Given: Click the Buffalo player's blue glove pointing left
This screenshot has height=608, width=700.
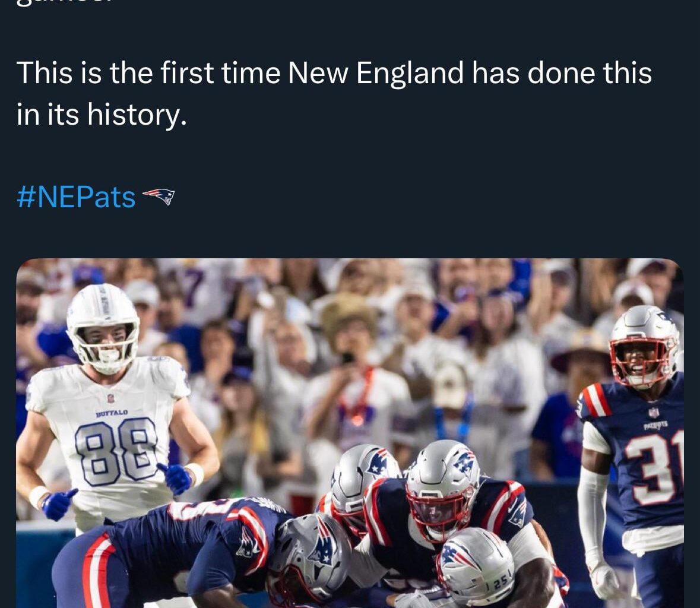Looking at the screenshot, I should [x=58, y=503].
